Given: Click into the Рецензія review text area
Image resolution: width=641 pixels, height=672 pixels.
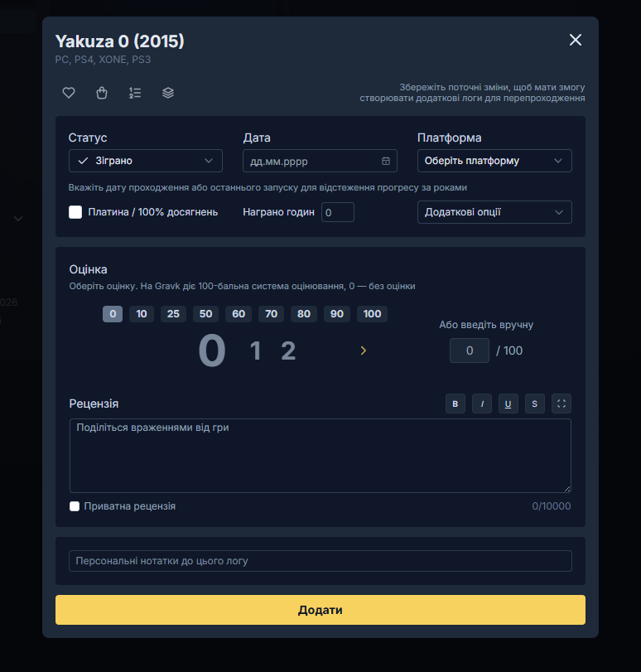Looking at the screenshot, I should pyautogui.click(x=320, y=456).
